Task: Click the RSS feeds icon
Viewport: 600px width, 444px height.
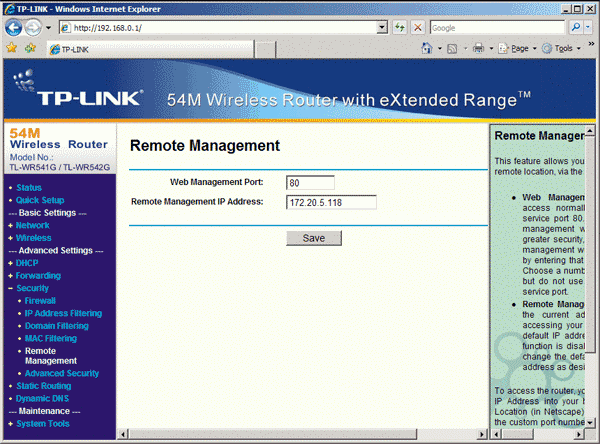Action: coord(452,49)
